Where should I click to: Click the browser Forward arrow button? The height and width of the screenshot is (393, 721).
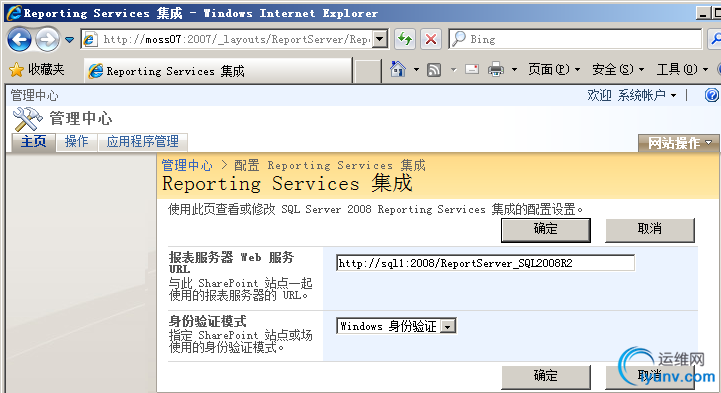(47, 40)
